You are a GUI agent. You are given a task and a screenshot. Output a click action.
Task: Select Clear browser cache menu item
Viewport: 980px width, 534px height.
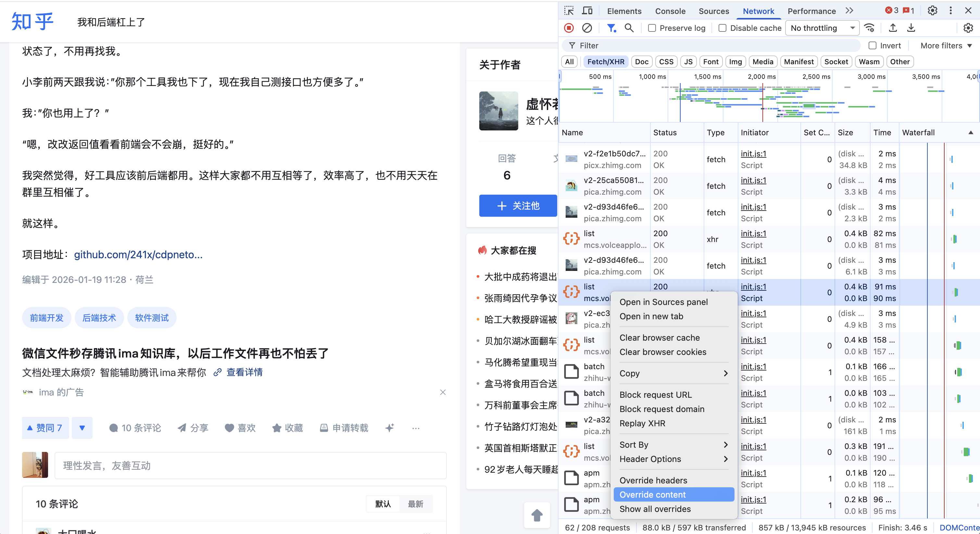point(673,337)
